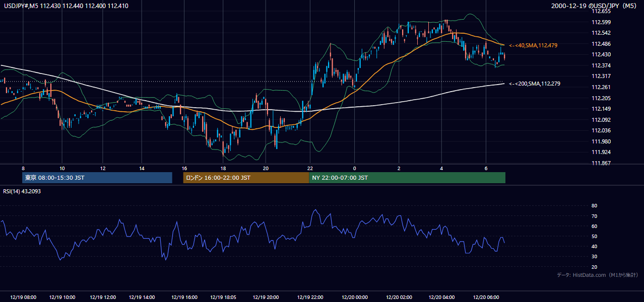Click the 12/19 22:00 time label
Viewport: 644px width, 302px height.
click(x=310, y=297)
